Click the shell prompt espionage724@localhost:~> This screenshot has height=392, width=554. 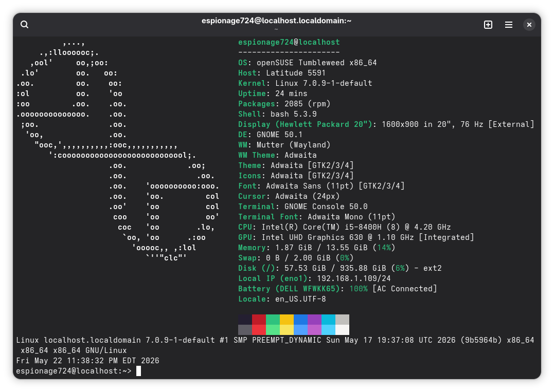(x=74, y=371)
